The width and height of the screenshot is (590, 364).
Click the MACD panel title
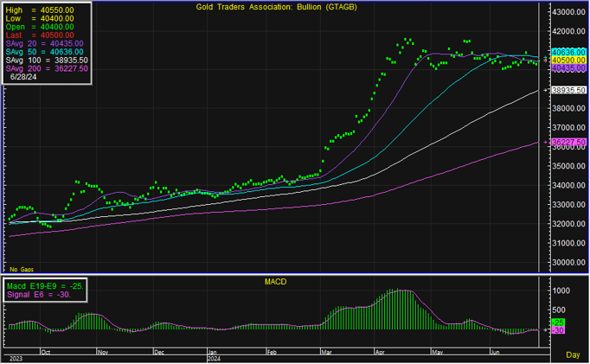click(x=275, y=283)
